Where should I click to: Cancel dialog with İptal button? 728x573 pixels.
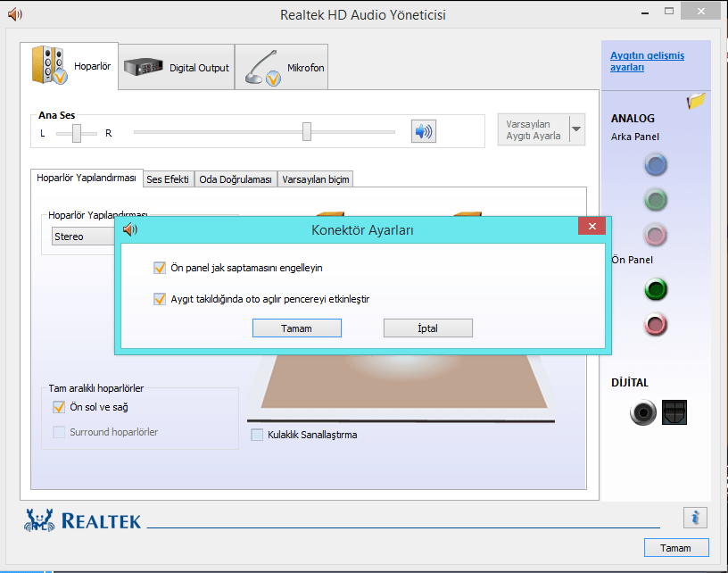427,328
